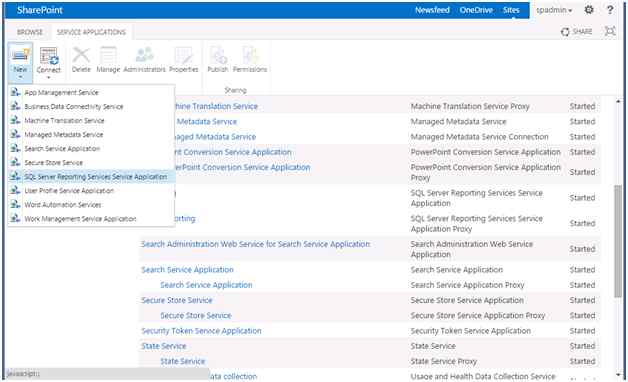Image resolution: width=628 pixels, height=382 pixels.
Task: Expand the New button dropdown arrow
Action: (x=20, y=77)
